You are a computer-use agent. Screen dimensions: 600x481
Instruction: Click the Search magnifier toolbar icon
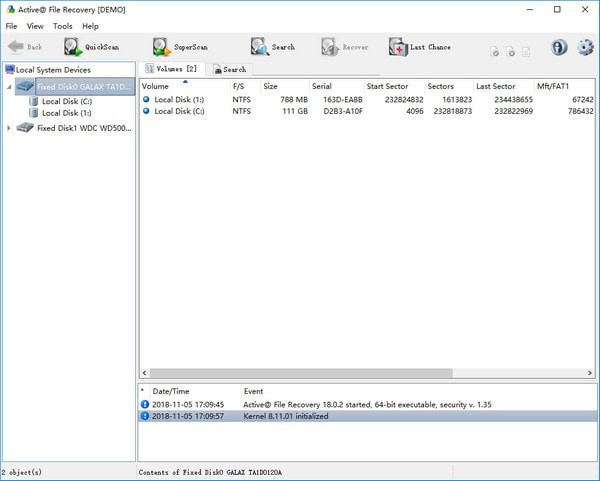(x=259, y=47)
